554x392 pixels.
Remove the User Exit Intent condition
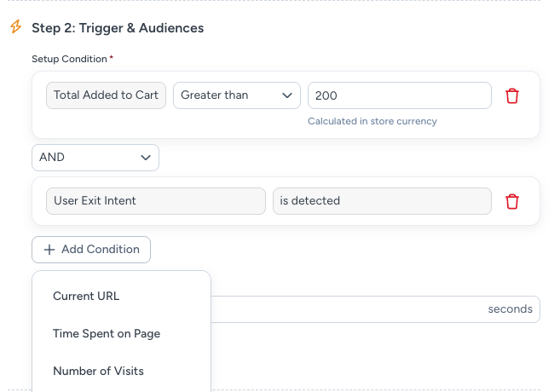point(512,201)
